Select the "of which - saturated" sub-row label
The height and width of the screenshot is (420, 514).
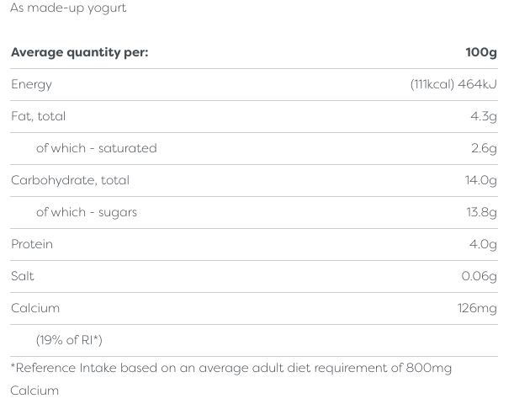[x=96, y=148]
